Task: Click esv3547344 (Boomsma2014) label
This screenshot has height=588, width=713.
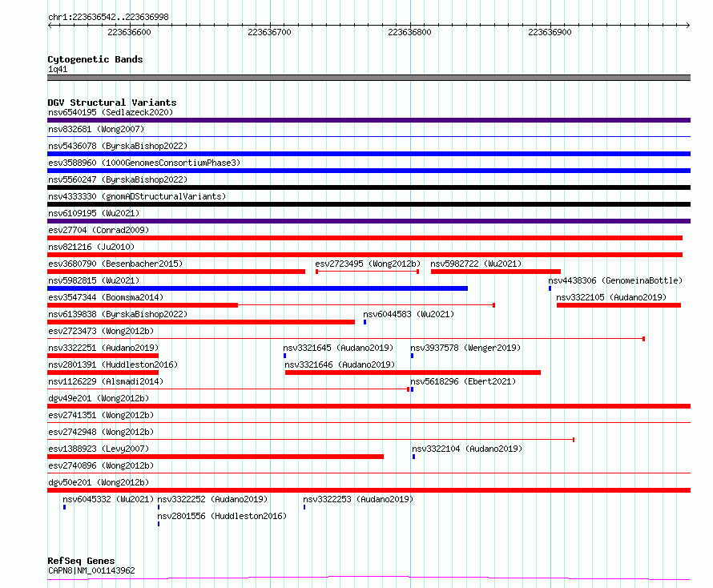Action: [106, 297]
